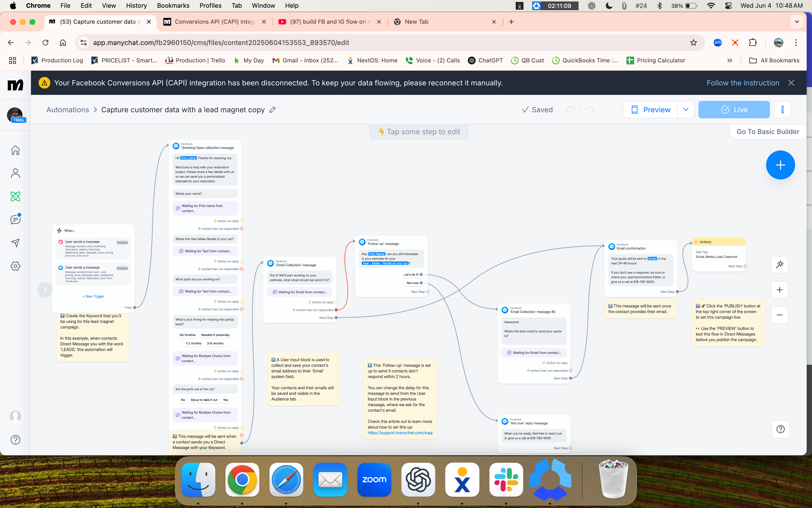Click Go To Basic Builder
The width and height of the screenshot is (812, 508).
click(x=768, y=132)
